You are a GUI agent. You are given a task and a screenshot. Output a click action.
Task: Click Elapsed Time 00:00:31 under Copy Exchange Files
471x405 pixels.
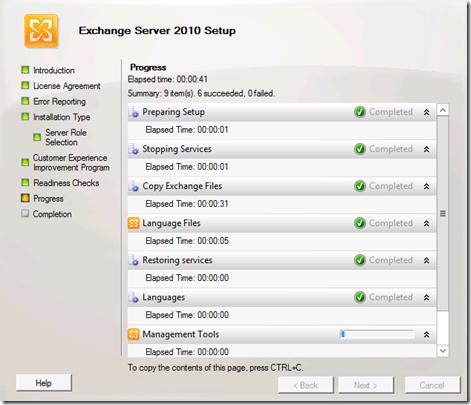point(187,204)
